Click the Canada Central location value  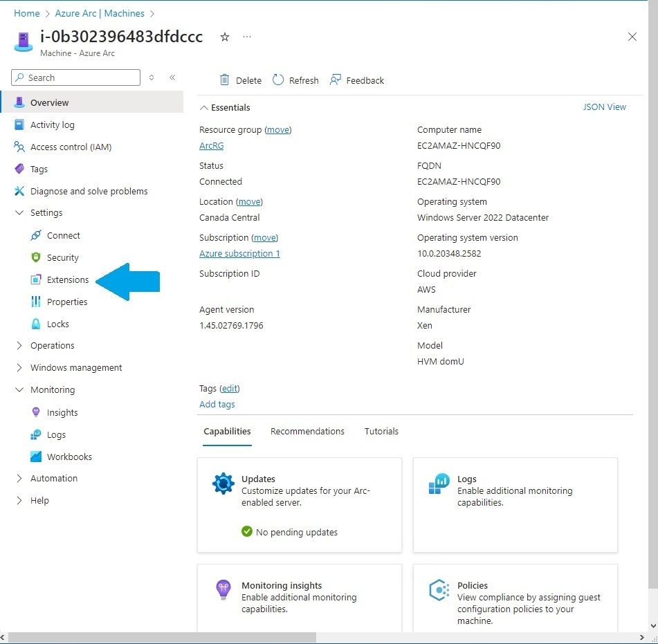click(230, 218)
